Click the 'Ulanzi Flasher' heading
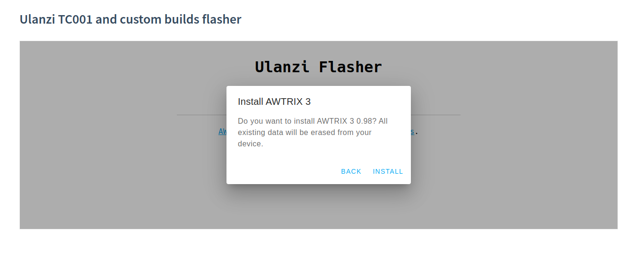Image resolution: width=644 pixels, height=262 pixels. [318, 67]
